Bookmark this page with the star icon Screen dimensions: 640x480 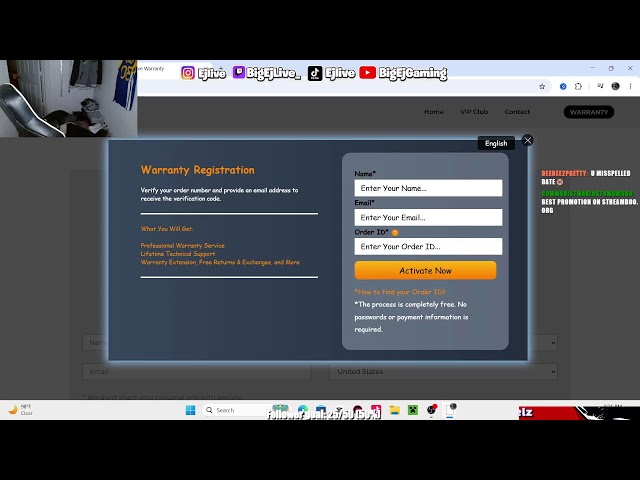click(x=542, y=86)
